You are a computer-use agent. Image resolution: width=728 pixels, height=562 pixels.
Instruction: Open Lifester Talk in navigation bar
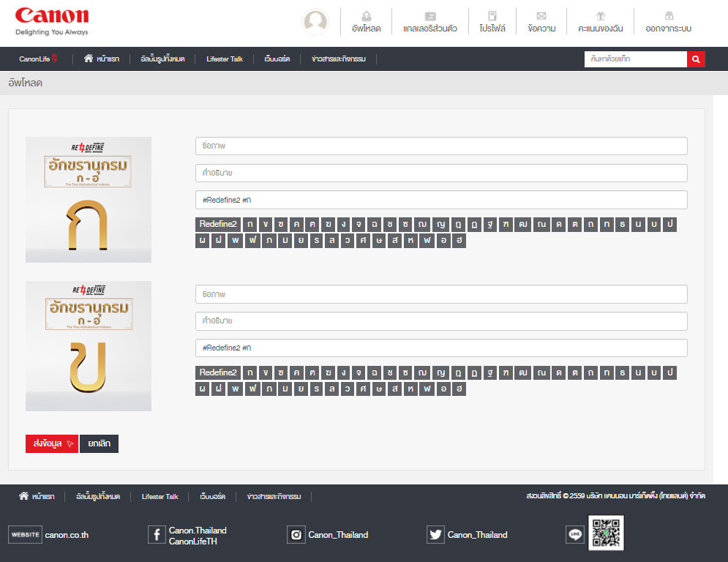[225, 59]
